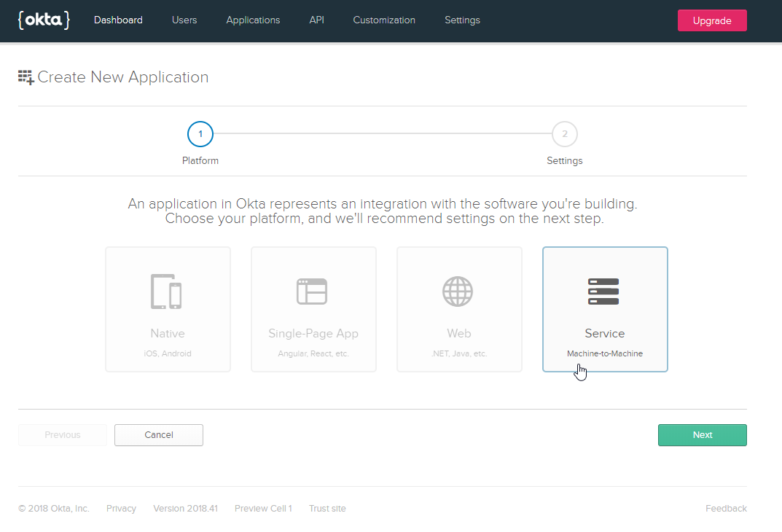Open the Users menu

pyautogui.click(x=184, y=20)
